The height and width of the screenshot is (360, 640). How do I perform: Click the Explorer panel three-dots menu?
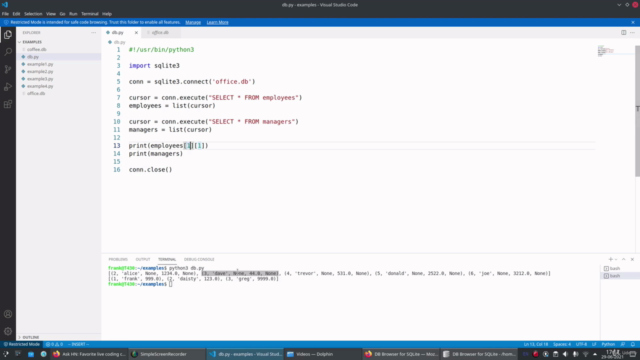(x=93, y=33)
